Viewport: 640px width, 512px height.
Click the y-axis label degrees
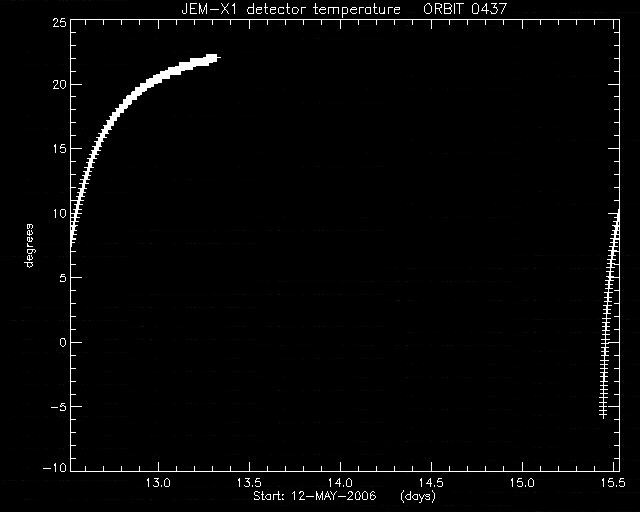point(29,246)
